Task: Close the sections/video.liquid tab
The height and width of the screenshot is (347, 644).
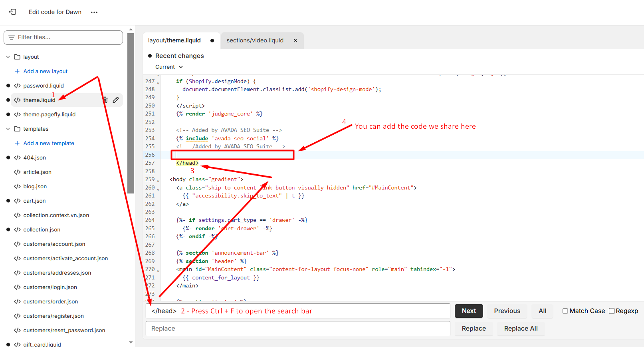Action: pos(295,40)
